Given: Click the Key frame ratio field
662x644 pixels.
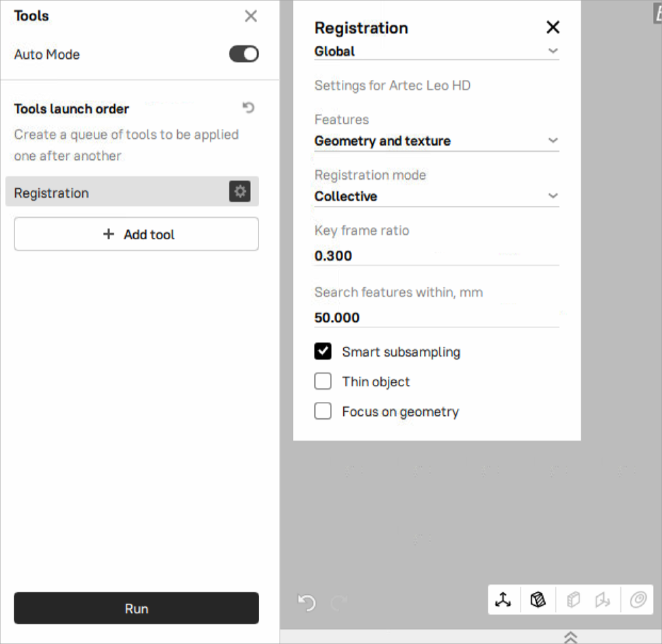Looking at the screenshot, I should pos(436,256).
